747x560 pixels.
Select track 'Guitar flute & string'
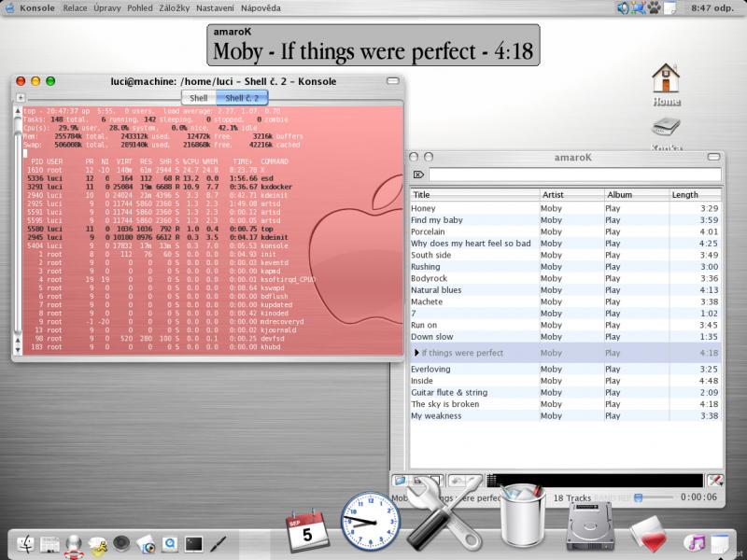click(x=566, y=392)
